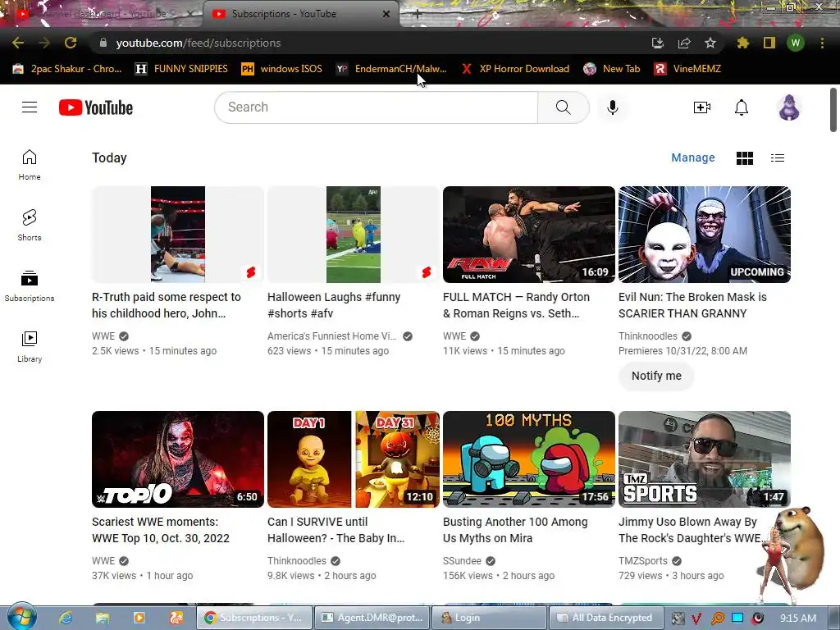The width and height of the screenshot is (840, 630).
Task: Click the YouTube logo
Action: (x=96, y=107)
